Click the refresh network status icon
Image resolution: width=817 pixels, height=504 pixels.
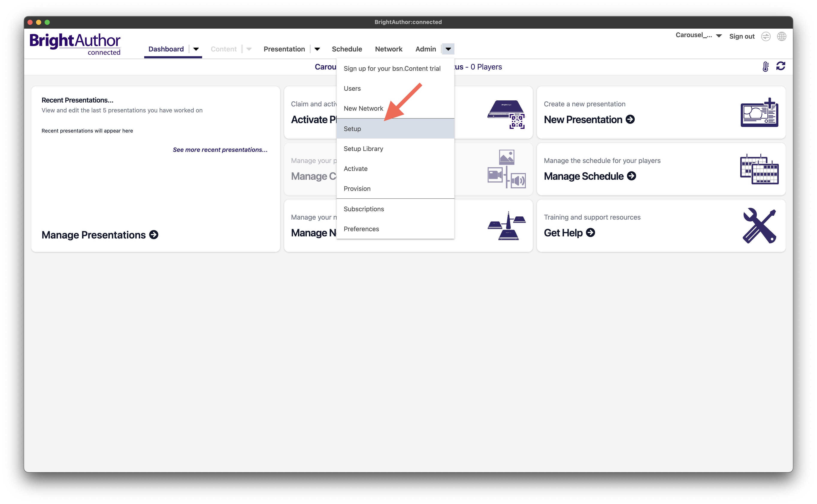click(x=781, y=66)
